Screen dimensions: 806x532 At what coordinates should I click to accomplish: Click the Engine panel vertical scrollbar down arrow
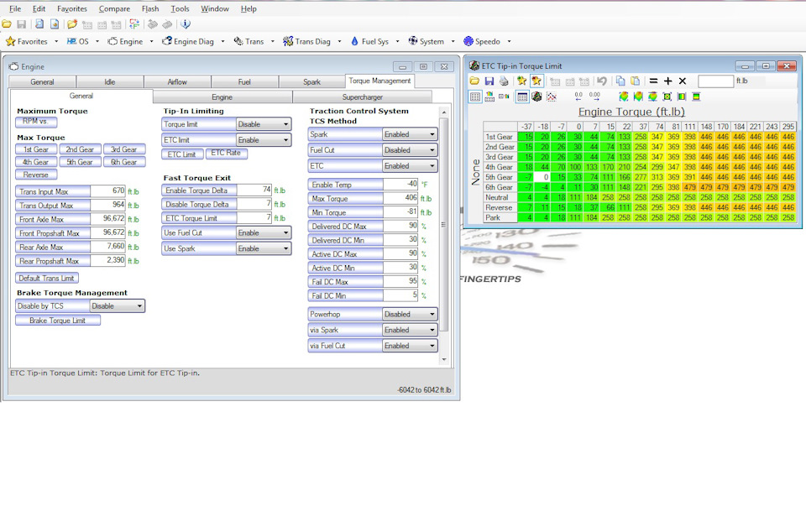pyautogui.click(x=444, y=359)
